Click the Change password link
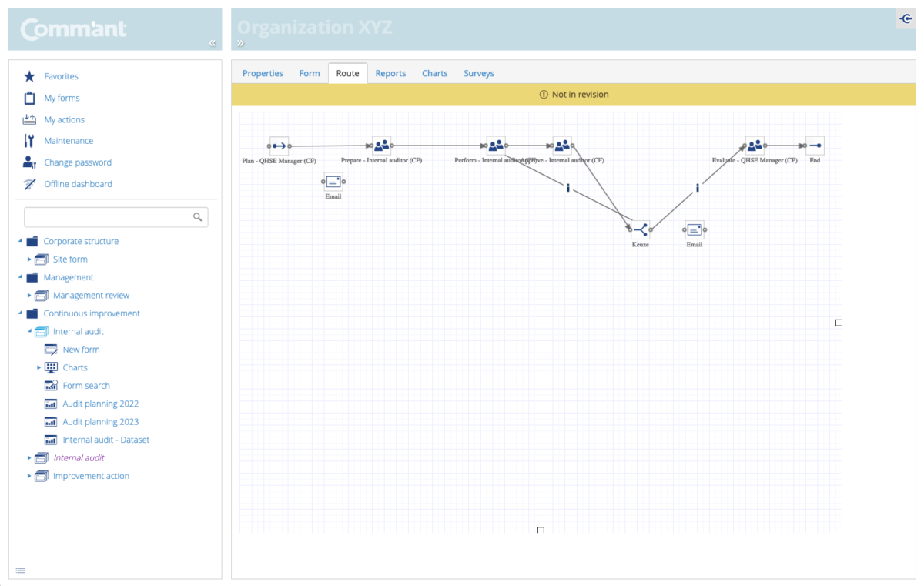 pos(79,162)
